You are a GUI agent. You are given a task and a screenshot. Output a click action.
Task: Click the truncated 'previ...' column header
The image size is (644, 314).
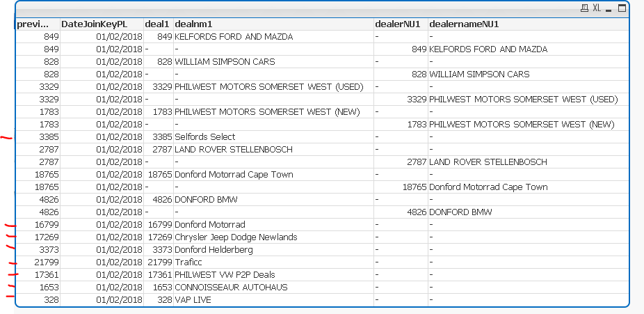38,24
